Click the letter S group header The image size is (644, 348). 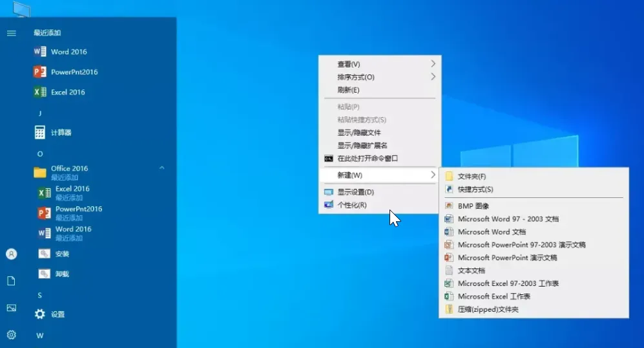40,295
